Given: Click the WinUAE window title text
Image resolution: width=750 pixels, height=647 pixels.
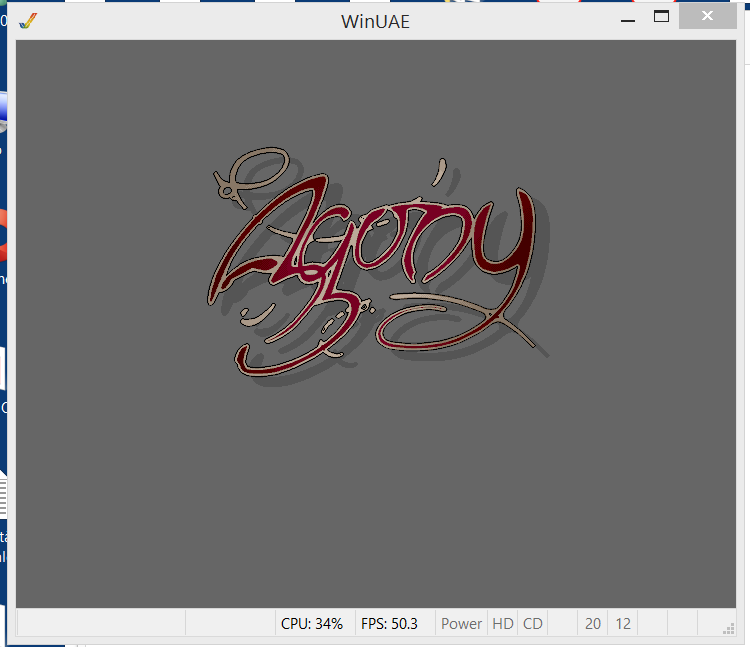Looking at the screenshot, I should pyautogui.click(x=375, y=22).
